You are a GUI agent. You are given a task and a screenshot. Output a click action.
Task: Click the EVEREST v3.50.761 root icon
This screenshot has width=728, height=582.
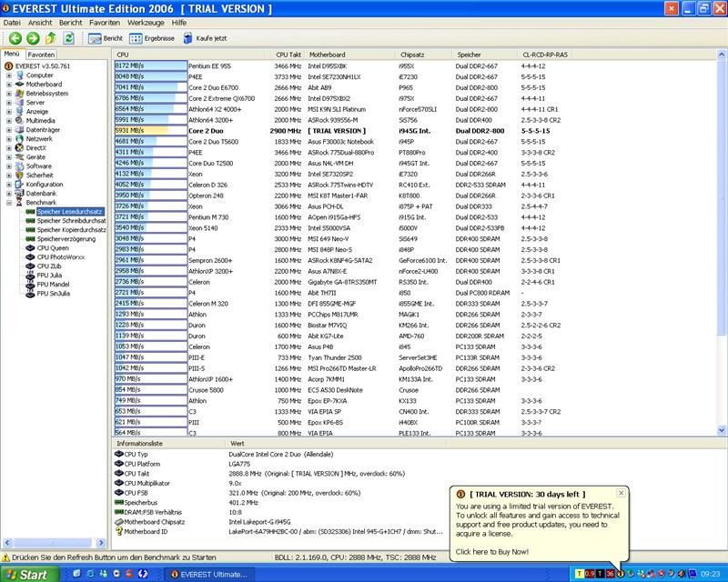8,66
